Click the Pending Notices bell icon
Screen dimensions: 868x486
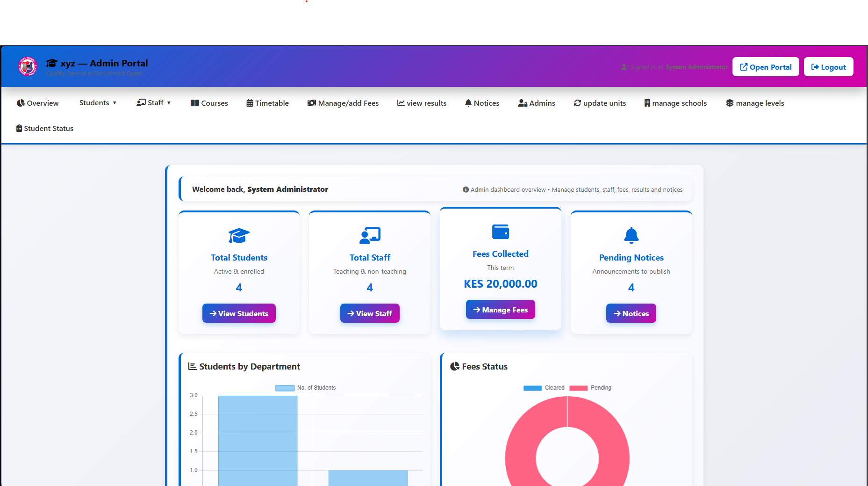click(x=631, y=235)
